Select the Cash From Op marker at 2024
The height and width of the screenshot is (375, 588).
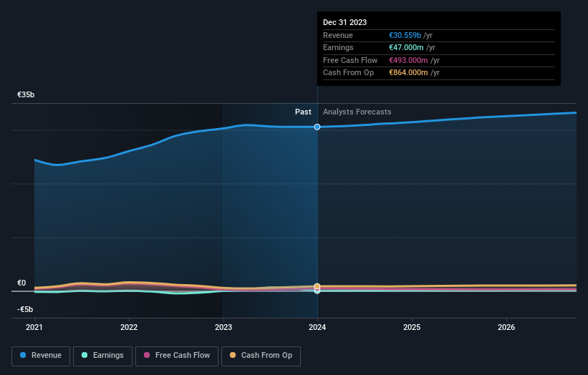[x=317, y=286]
